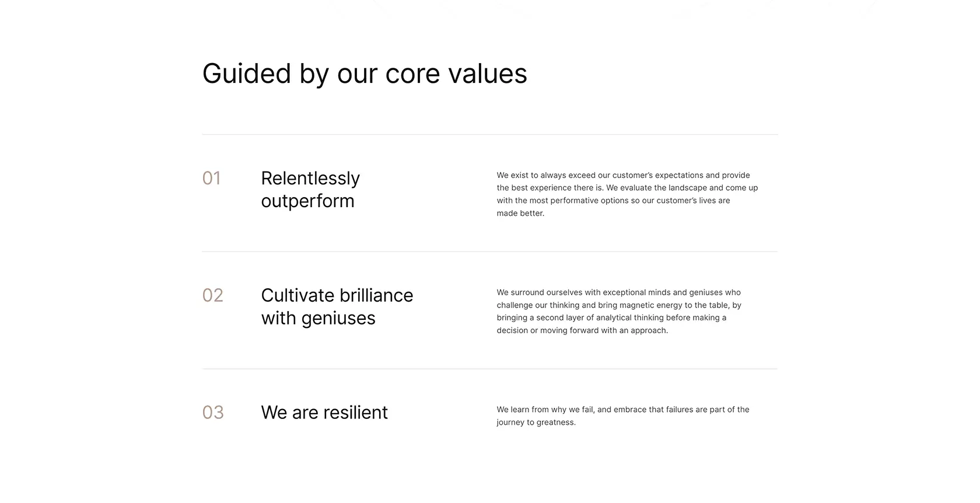The height and width of the screenshot is (503, 980).
Task: Click the 'Relentlessly outperform' title
Action: (x=310, y=189)
